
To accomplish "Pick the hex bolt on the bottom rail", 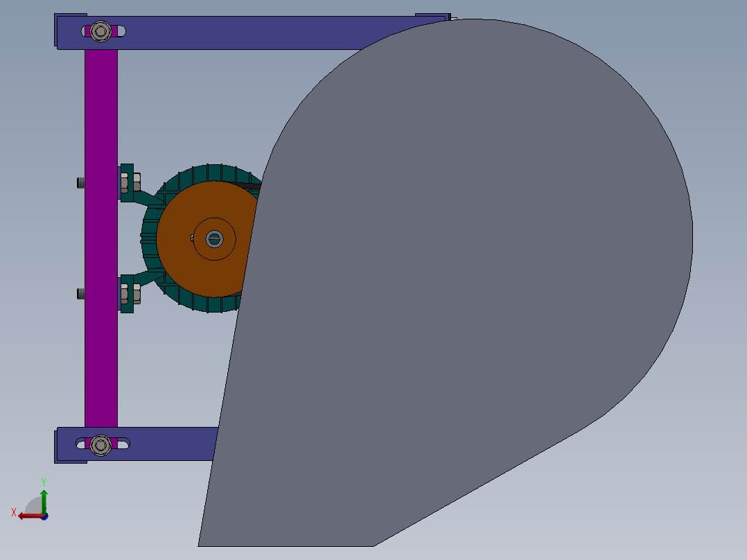I will [x=100, y=445].
